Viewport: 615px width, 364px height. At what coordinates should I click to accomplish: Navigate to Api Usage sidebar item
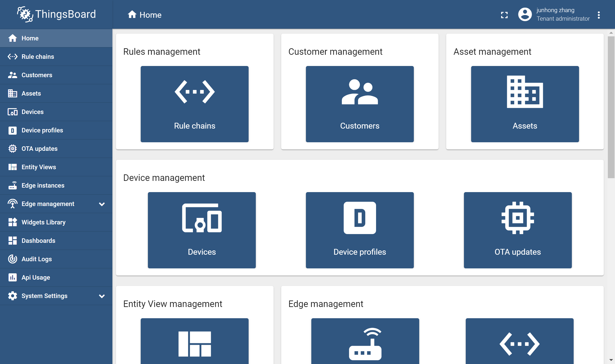36,277
